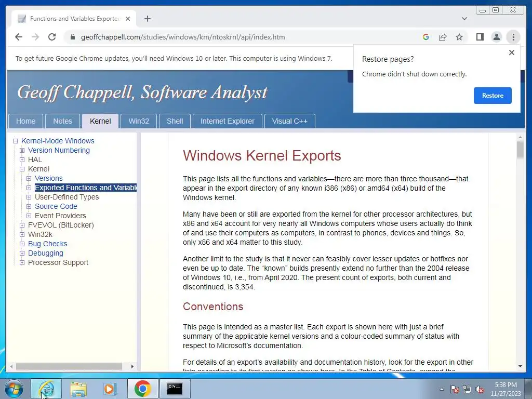Open the Chrome profile menu
532x399 pixels.
[x=496, y=37]
